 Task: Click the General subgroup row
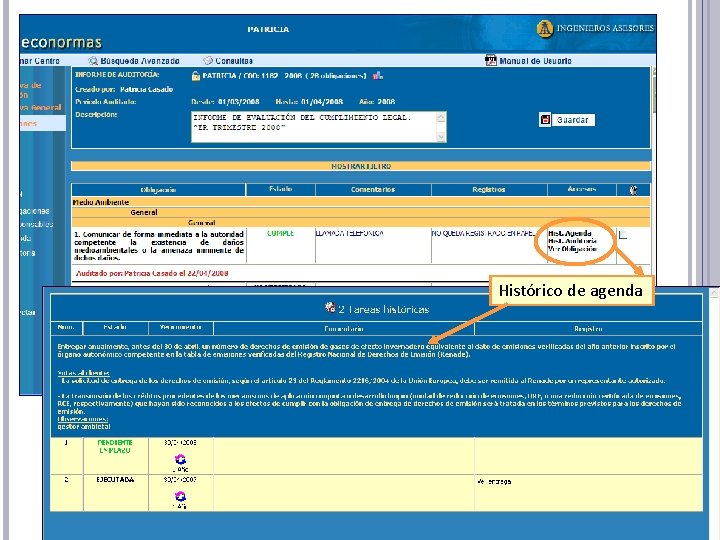pyautogui.click(x=361, y=213)
